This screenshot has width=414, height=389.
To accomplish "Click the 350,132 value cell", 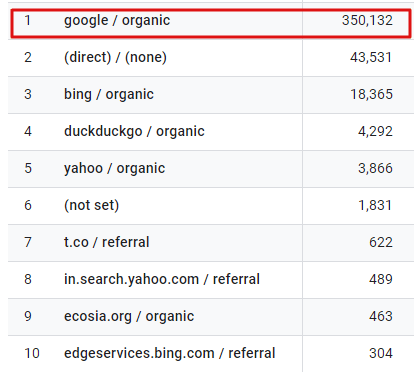I will (x=367, y=20).
